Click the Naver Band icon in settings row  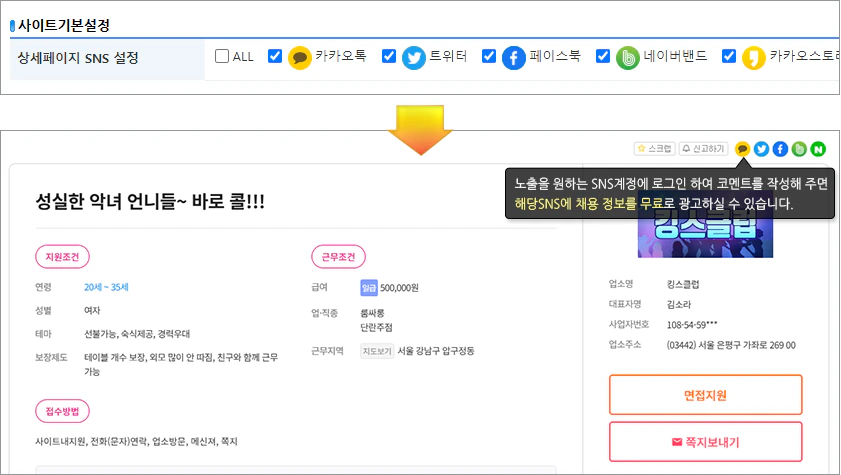(628, 58)
